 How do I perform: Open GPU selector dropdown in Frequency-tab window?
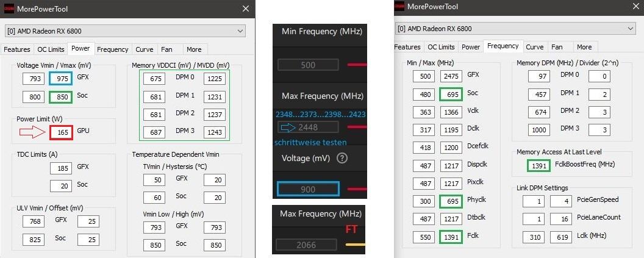pyautogui.click(x=517, y=29)
